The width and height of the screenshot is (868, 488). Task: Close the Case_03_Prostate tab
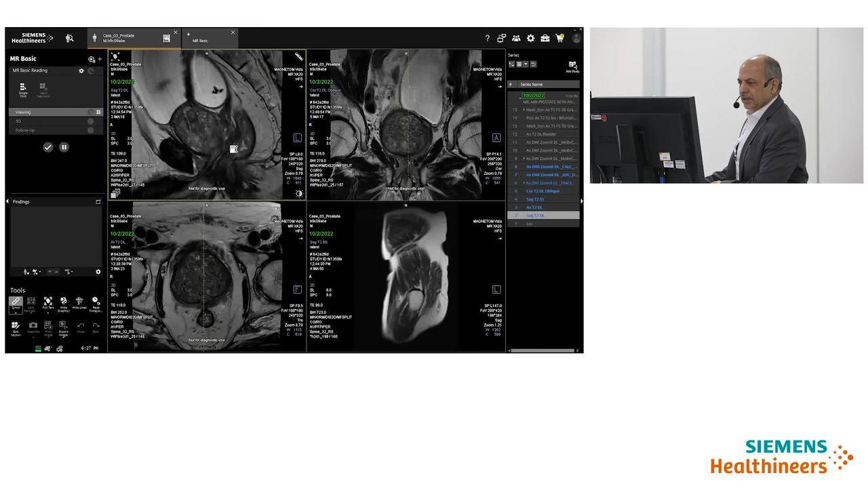[x=176, y=33]
